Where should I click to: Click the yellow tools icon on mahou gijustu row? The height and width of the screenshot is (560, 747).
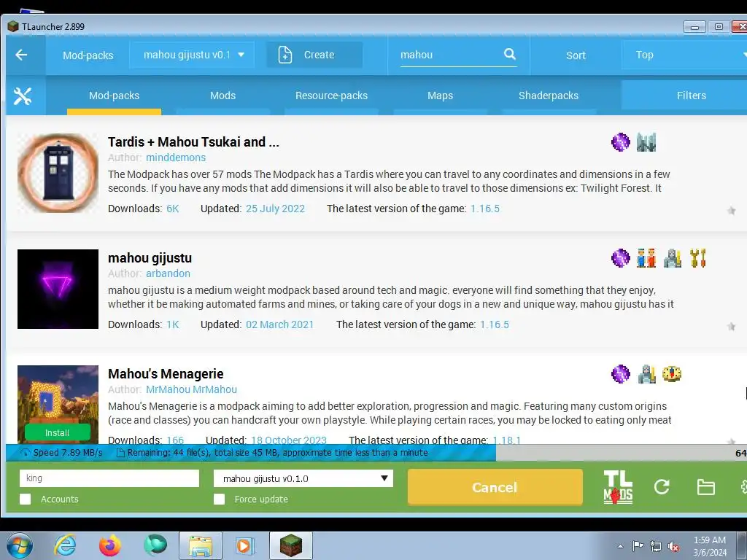pos(698,258)
